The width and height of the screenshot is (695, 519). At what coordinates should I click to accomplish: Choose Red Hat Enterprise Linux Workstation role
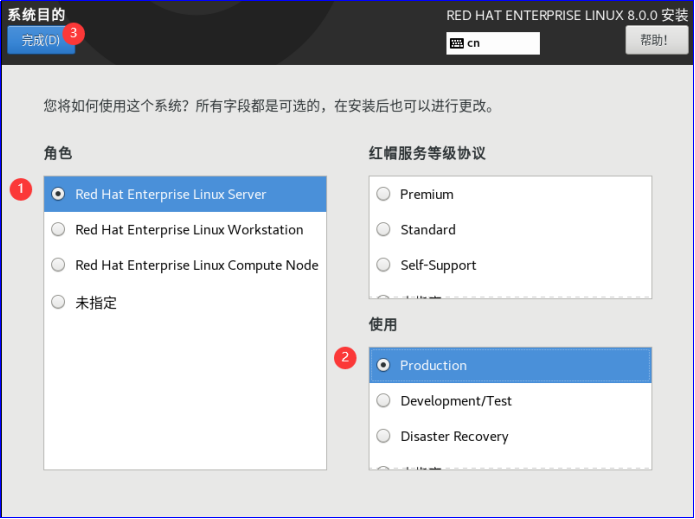189,230
